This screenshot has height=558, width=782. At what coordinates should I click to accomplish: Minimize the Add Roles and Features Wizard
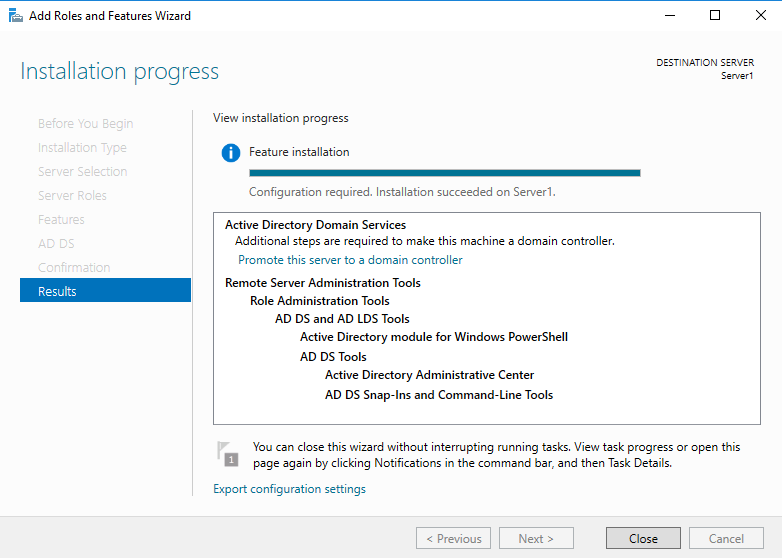pos(670,15)
